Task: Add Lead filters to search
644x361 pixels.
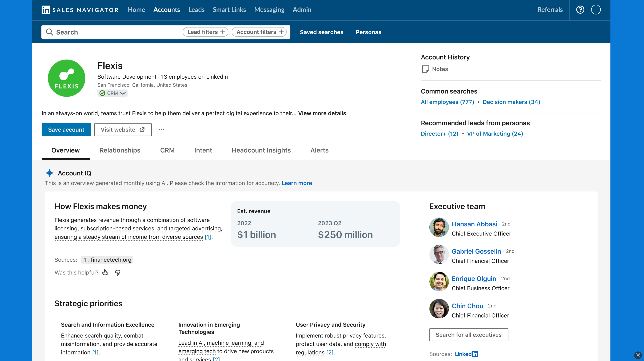Action: pos(206,32)
